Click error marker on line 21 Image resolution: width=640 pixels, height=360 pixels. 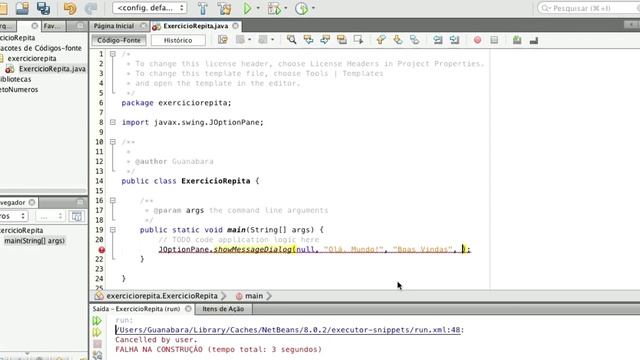[x=101, y=250]
